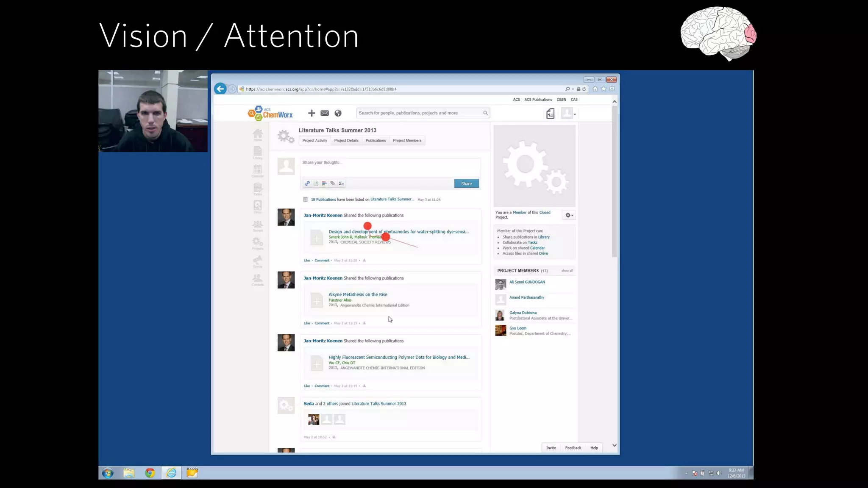Open the 'Alkyne Metathesis on the Rise' publication
The width and height of the screenshot is (868, 488).
click(358, 294)
